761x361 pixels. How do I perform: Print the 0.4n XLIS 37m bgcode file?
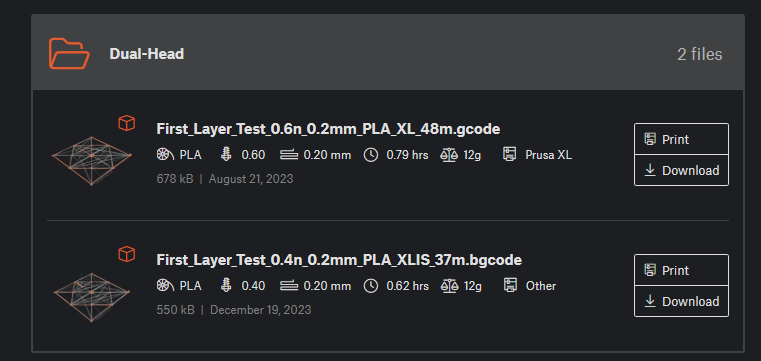[x=681, y=270]
